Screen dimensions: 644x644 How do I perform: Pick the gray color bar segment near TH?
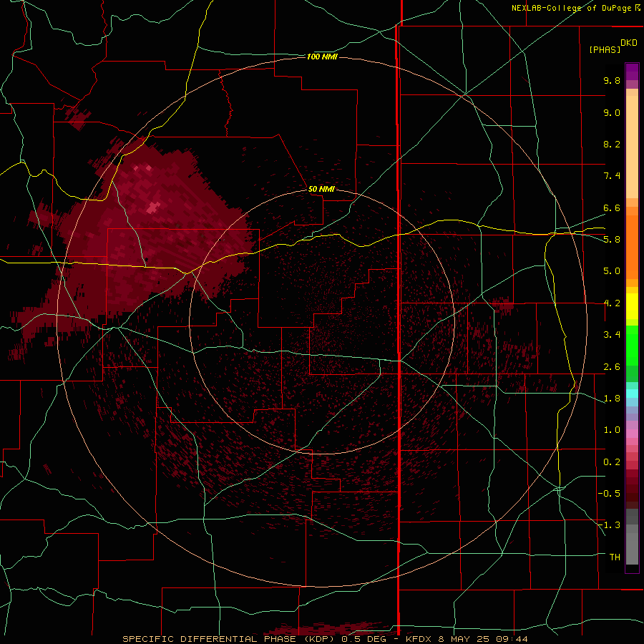(632, 548)
